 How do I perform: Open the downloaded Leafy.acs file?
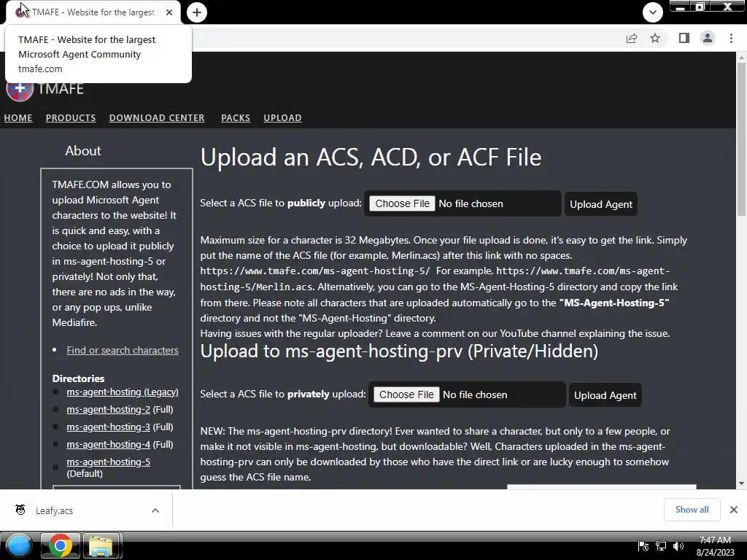click(54, 510)
